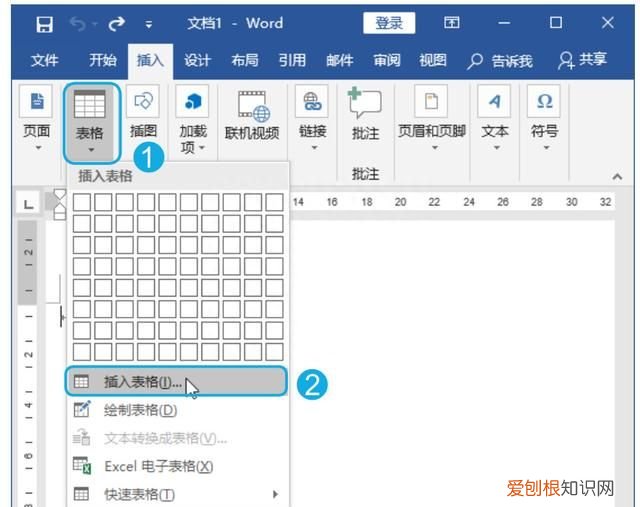The height and width of the screenshot is (507, 640).
Task: Switch to the 引用 tab
Action: click(292, 61)
